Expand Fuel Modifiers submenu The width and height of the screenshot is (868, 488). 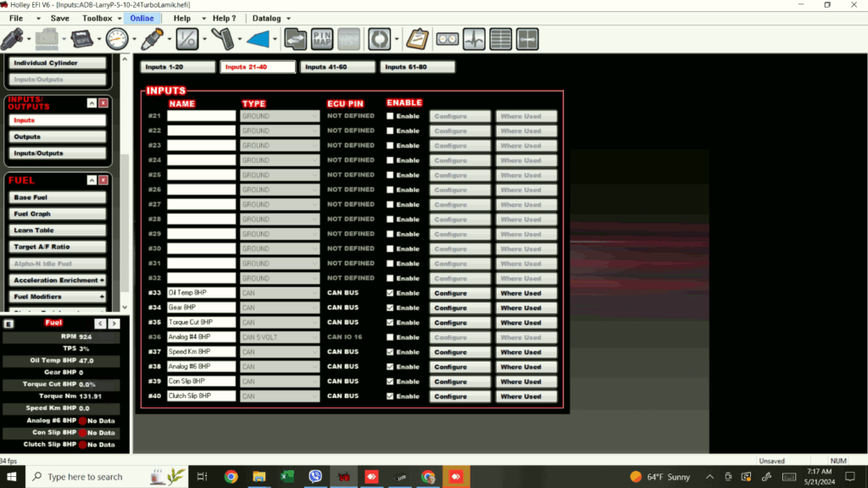(x=102, y=297)
